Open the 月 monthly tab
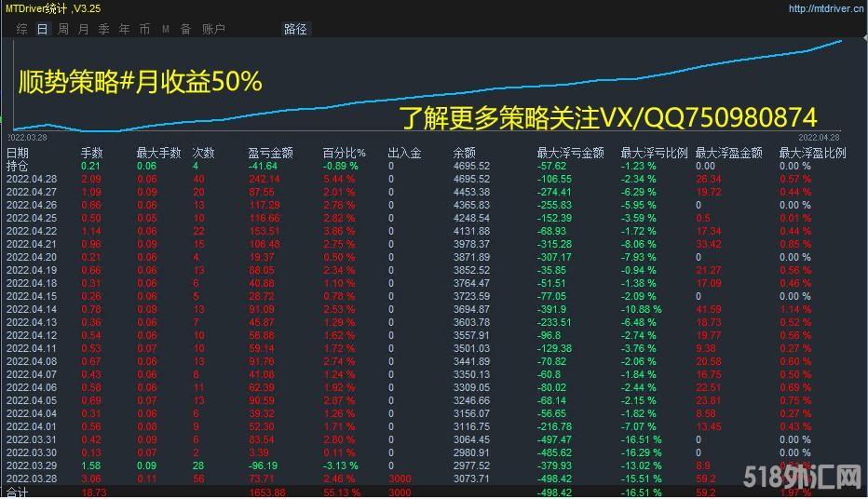 (84, 29)
